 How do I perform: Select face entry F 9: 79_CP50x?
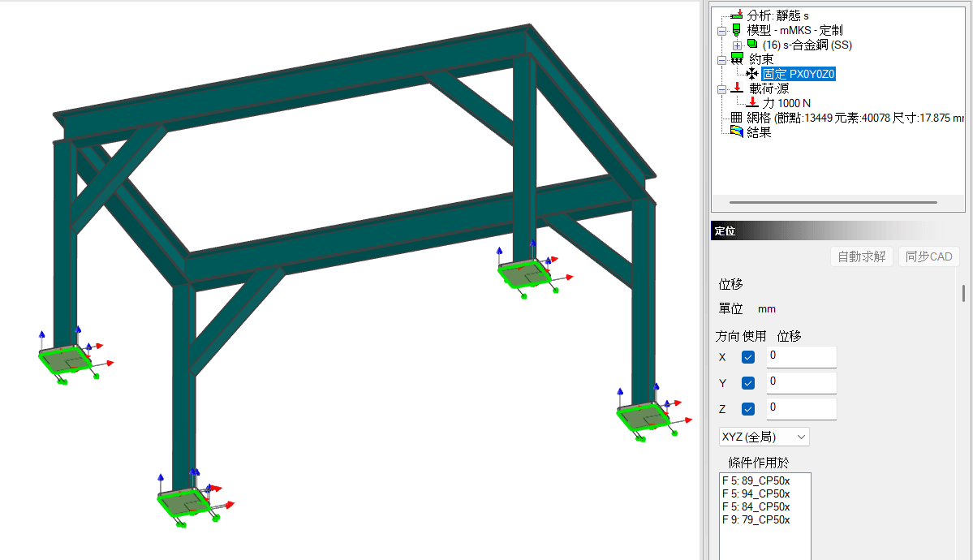point(756,519)
